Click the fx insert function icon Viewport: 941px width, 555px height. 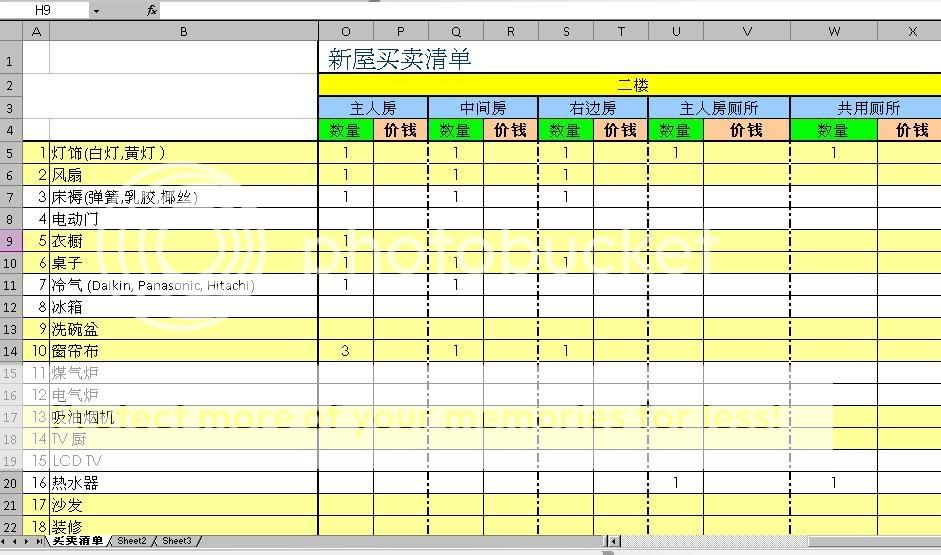[152, 10]
